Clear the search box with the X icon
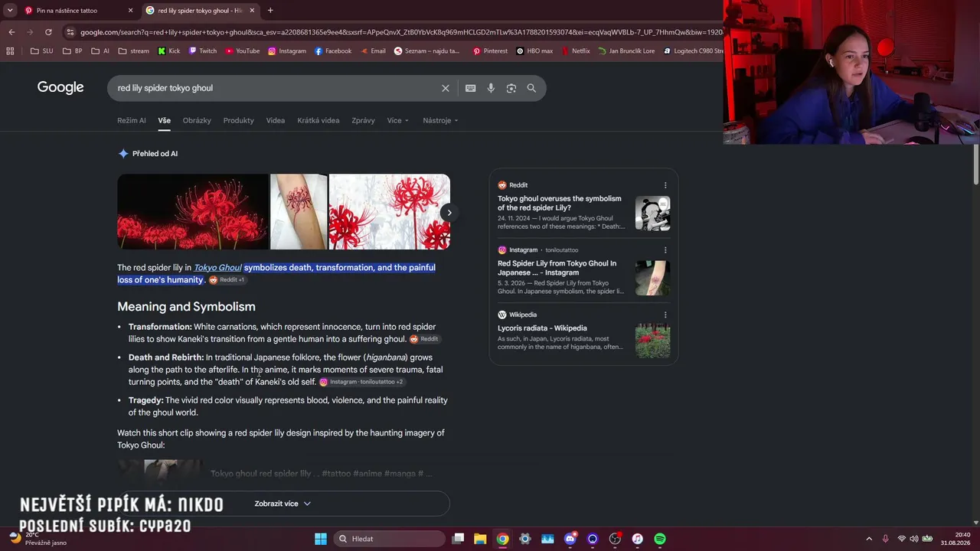Image resolution: width=980 pixels, height=551 pixels. 446,88
